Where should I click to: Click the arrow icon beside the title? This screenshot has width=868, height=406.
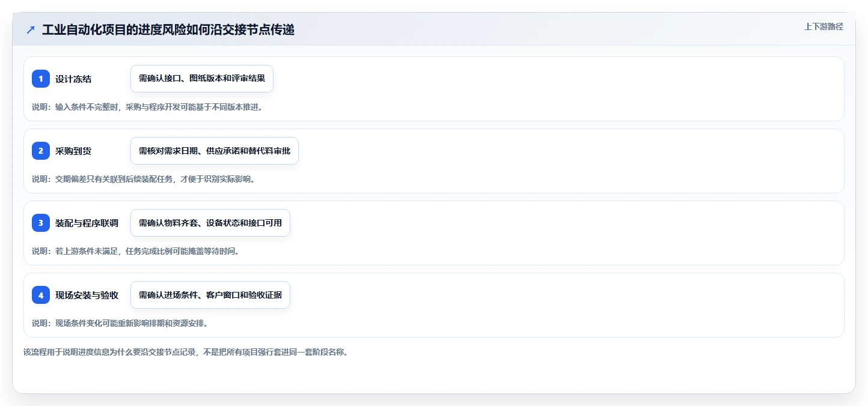coord(31,30)
